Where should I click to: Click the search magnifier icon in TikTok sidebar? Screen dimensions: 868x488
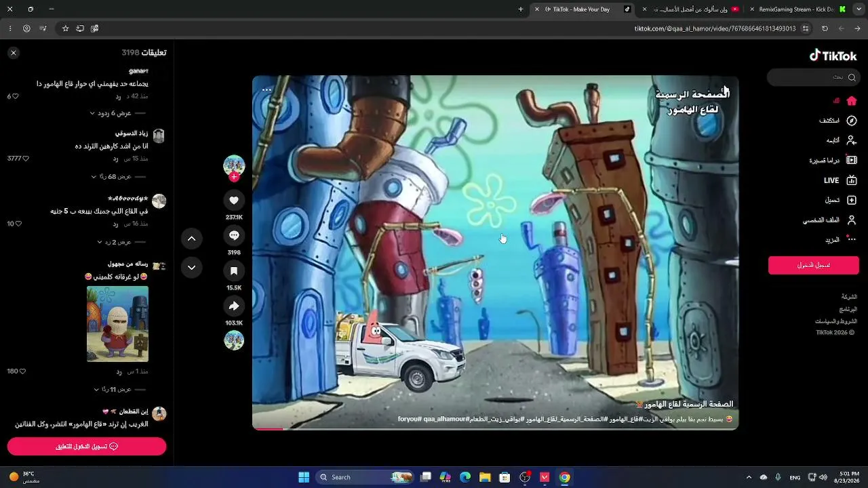click(x=852, y=77)
